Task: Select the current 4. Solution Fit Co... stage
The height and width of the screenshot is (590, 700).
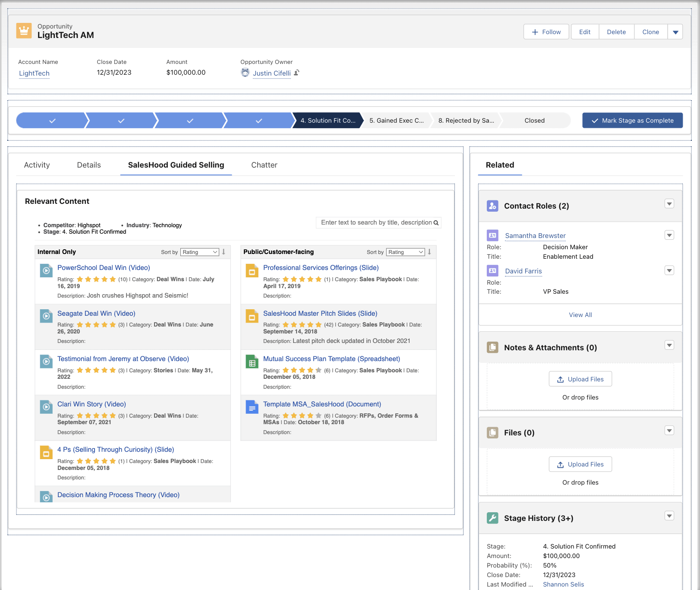Action: pyautogui.click(x=328, y=121)
